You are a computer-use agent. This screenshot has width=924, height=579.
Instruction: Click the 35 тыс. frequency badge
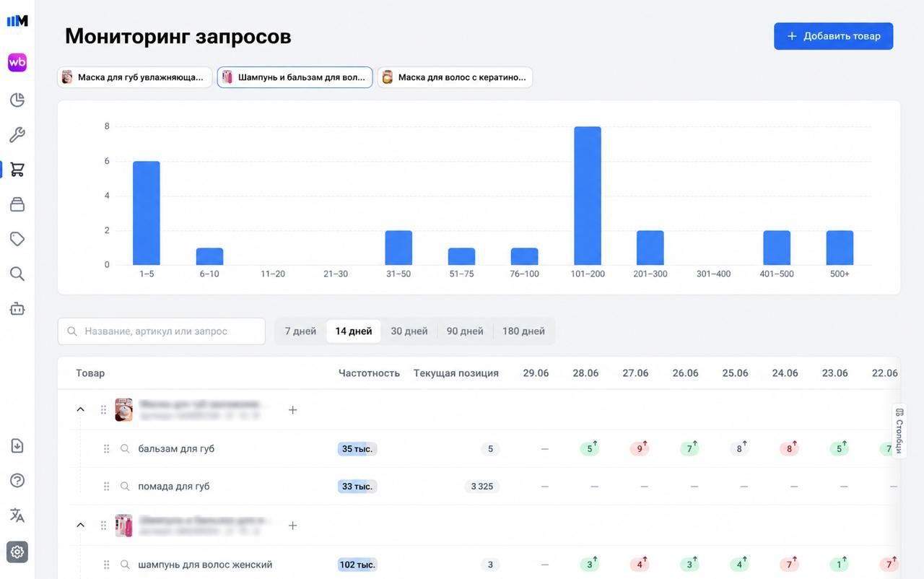tap(357, 449)
